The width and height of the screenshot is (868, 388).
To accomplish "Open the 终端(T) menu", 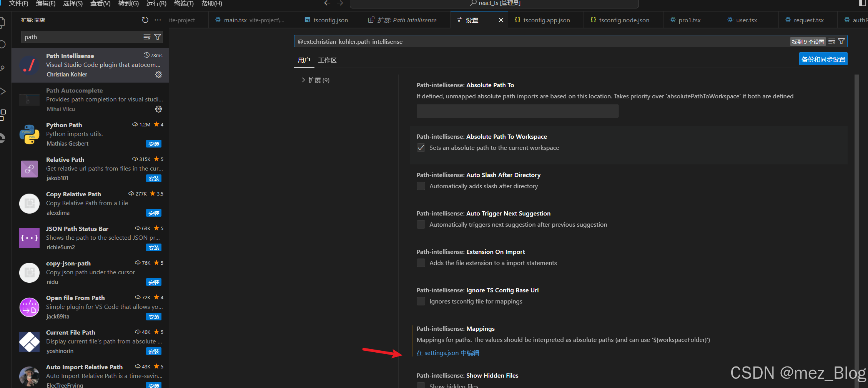I will (x=184, y=3).
